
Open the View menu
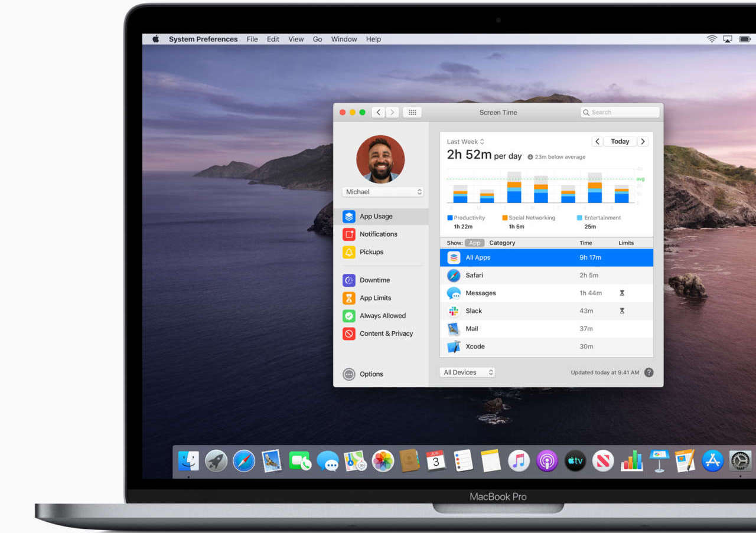click(x=296, y=39)
